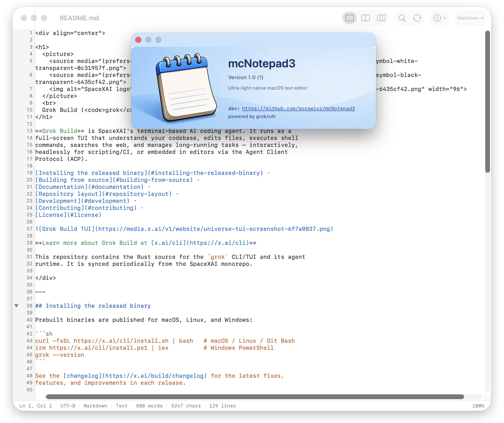504x423 pixels.
Task: Click the line number 27 in gutter
Action: [x=29, y=229]
